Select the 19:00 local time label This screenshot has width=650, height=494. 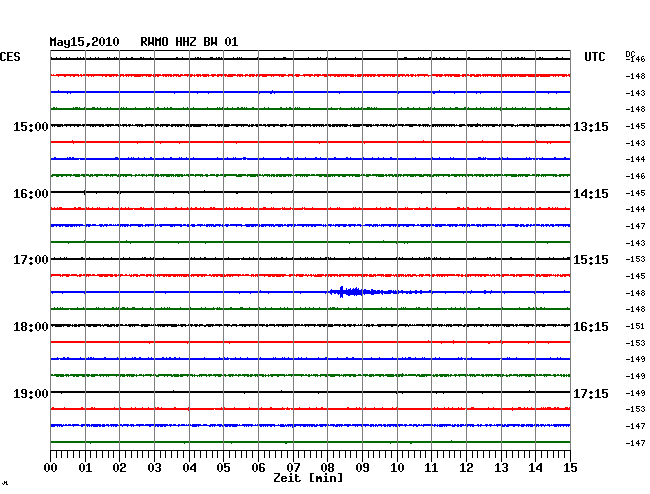tap(31, 393)
